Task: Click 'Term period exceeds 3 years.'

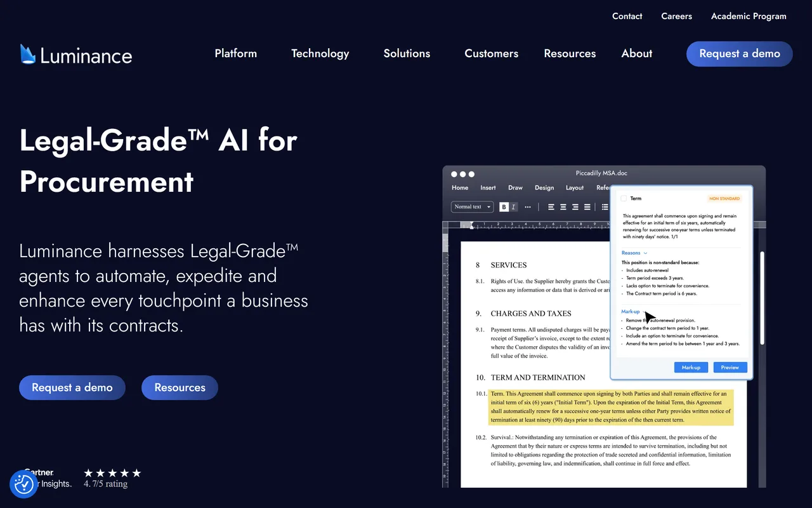Action: pos(657,278)
